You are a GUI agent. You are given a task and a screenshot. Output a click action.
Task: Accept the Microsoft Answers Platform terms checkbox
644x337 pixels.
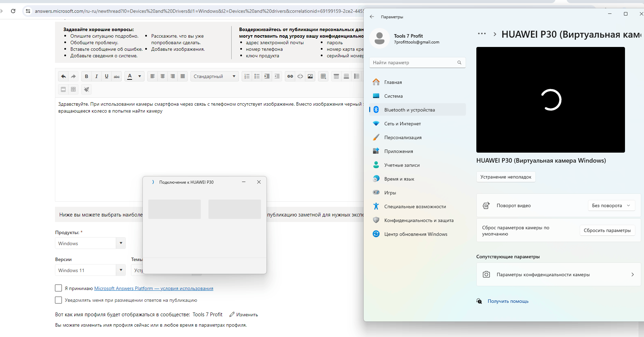pyautogui.click(x=58, y=288)
